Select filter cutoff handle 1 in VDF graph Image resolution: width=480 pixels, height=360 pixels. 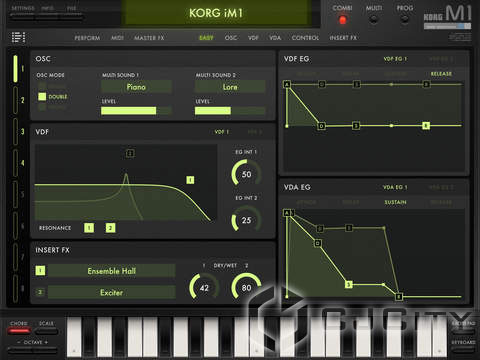point(190,180)
